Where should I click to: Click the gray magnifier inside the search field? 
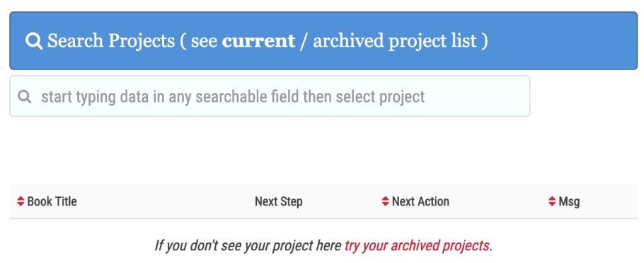pos(25,97)
